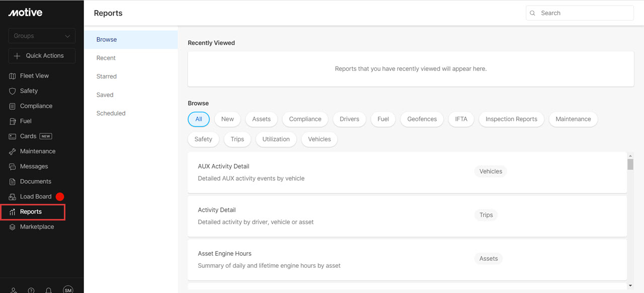Viewport: 644px width, 293px height.
Task: Click the NEW badge beside Cards
Action: point(46,136)
